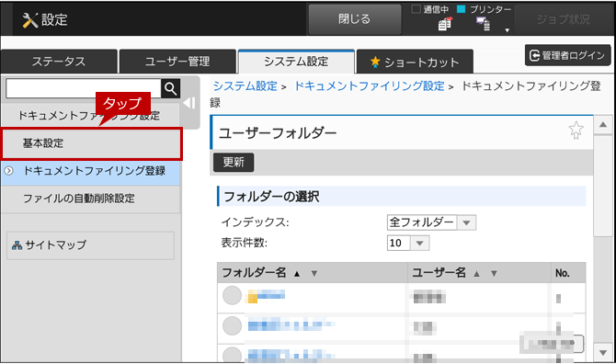
Task: Click the ドキュメントファイリング設定 sidebar heading
Action: [x=89, y=116]
